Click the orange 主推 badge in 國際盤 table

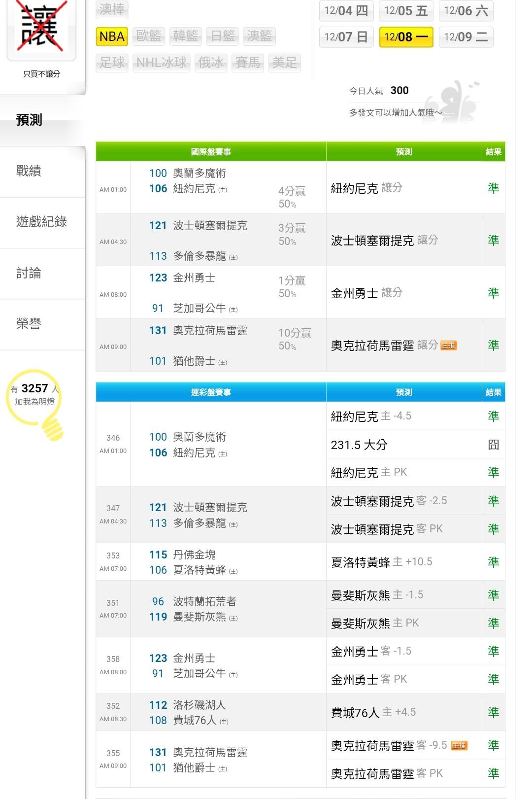448,346
